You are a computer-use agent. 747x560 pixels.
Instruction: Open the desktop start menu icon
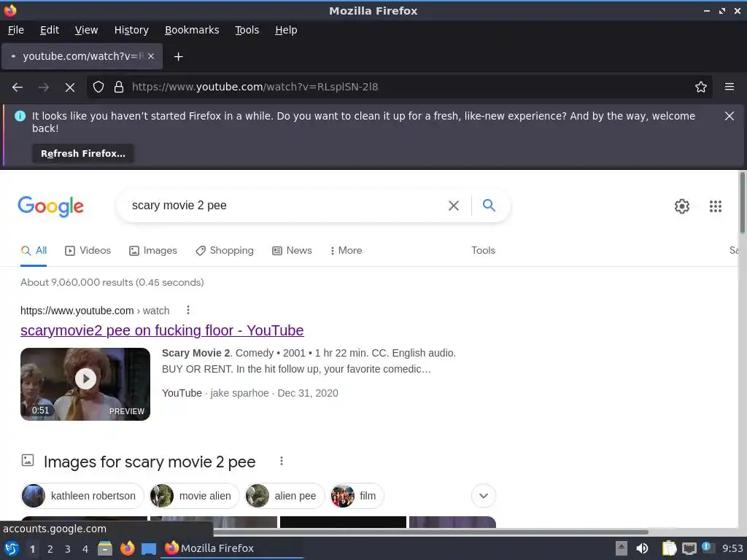click(x=12, y=548)
